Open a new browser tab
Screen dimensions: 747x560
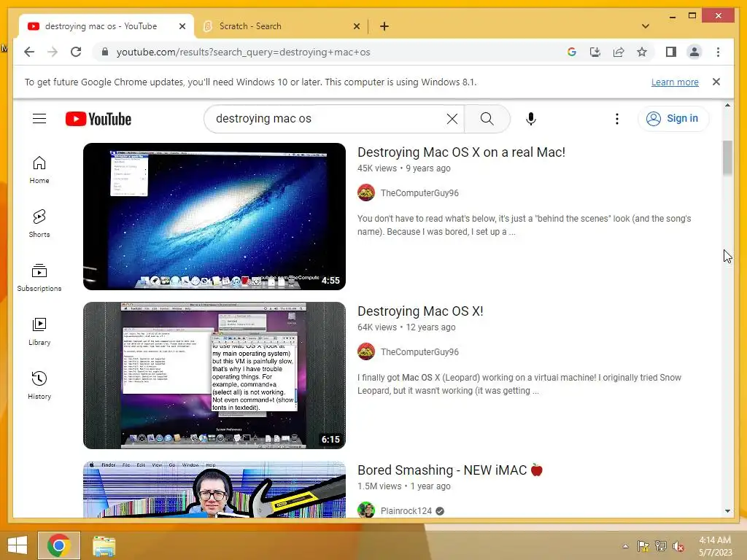point(384,26)
